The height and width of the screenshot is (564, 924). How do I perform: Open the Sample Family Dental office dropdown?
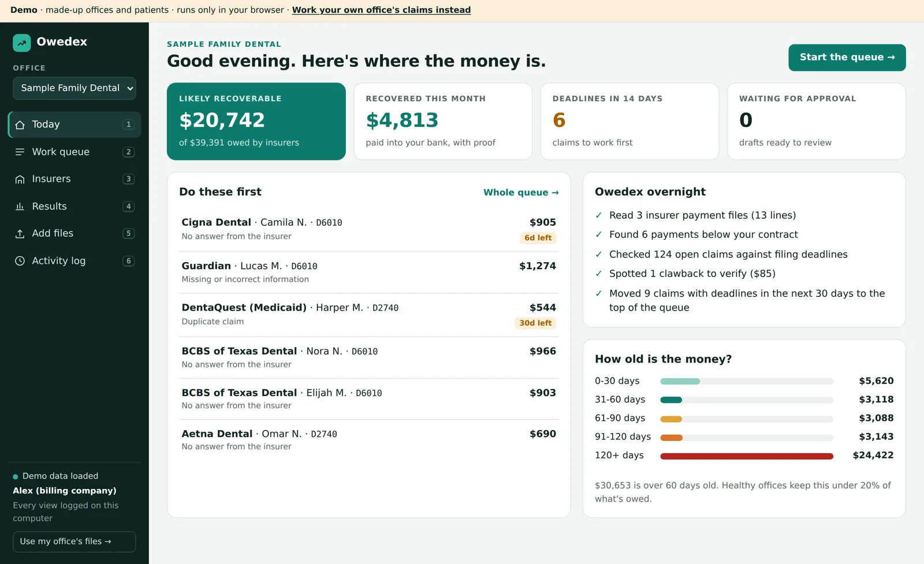(74, 88)
